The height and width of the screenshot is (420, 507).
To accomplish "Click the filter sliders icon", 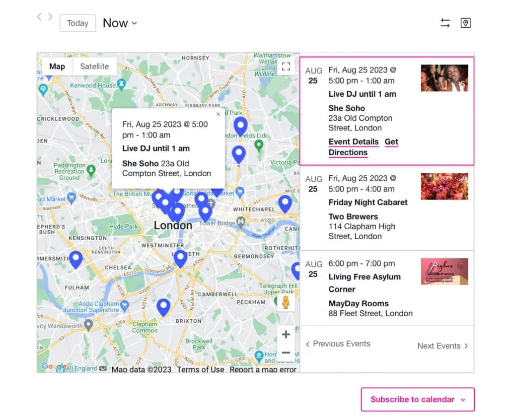I will pos(445,23).
